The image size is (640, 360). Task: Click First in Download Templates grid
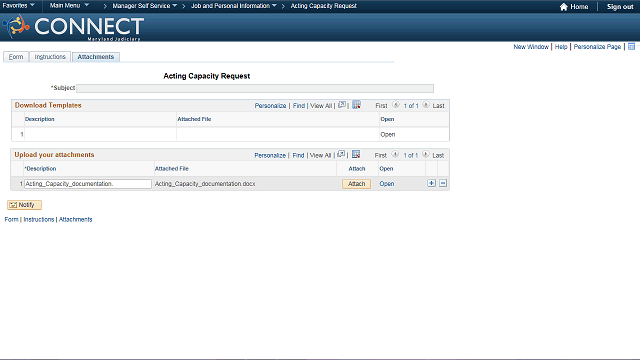(x=381, y=106)
